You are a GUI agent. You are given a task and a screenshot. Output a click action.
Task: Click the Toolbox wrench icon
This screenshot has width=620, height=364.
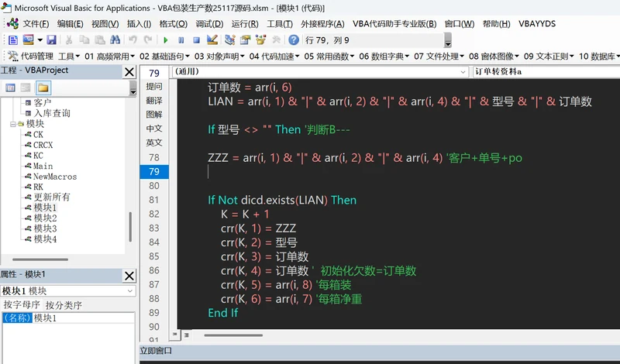[x=276, y=40]
